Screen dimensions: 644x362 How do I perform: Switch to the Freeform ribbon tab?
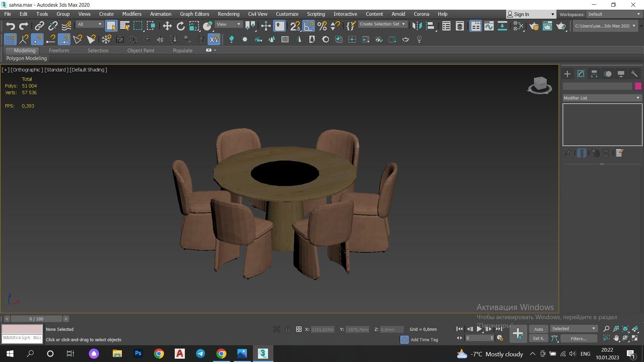tap(59, 51)
